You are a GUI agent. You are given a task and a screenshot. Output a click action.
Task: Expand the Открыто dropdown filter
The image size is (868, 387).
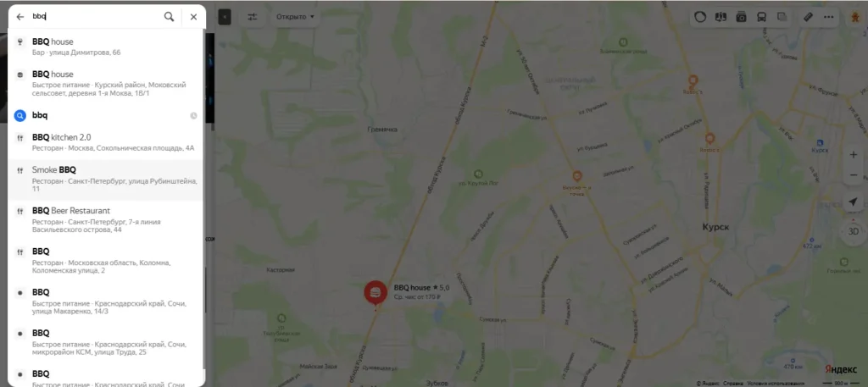(295, 17)
